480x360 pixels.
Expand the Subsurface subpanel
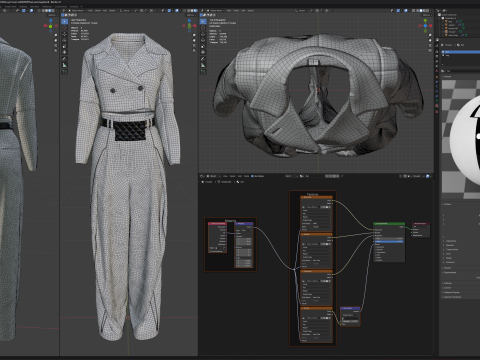pos(450,241)
